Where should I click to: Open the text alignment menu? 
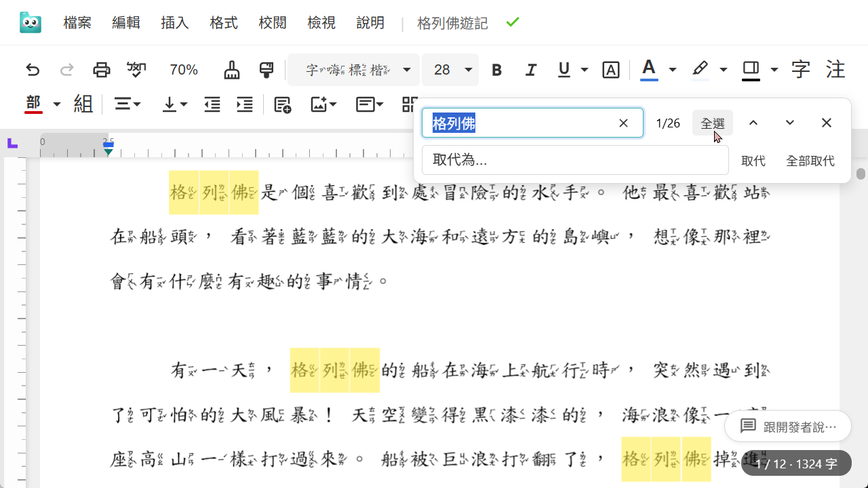point(127,104)
